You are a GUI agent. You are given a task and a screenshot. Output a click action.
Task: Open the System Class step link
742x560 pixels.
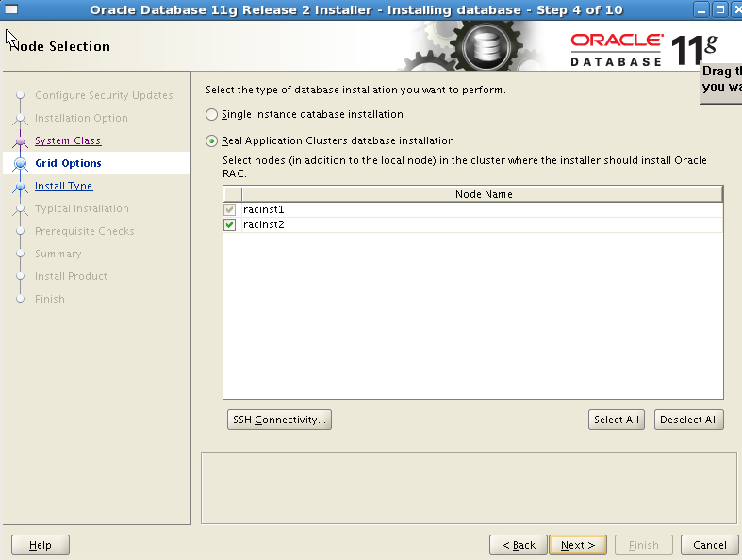click(68, 140)
